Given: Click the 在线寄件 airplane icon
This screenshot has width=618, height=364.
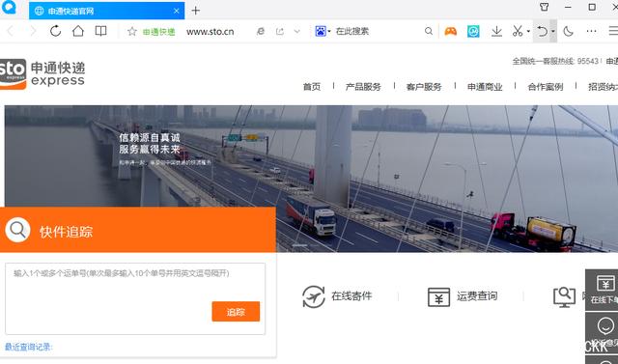Looking at the screenshot, I should 314,296.
